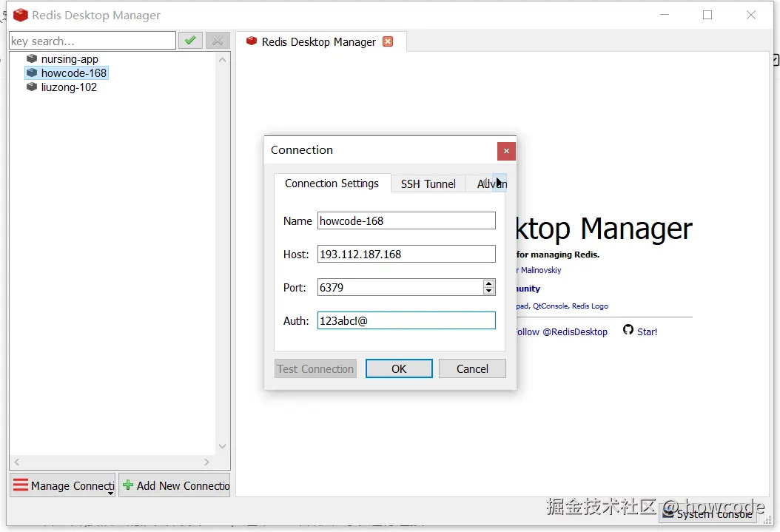
Task: Click horizontal scroll left arrow
Action: pyautogui.click(x=17, y=462)
